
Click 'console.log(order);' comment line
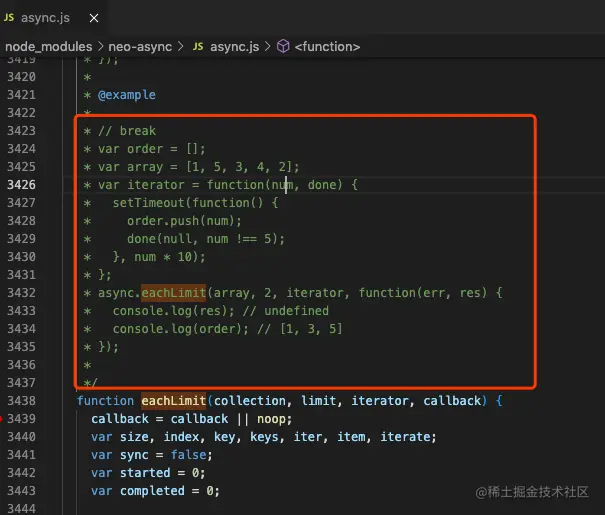(x=227, y=329)
